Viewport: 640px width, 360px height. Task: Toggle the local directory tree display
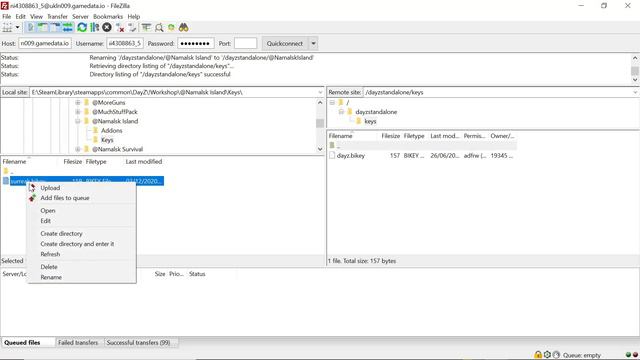click(42, 27)
